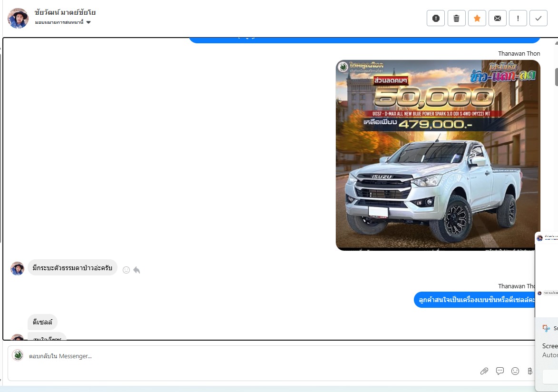
Task: Star this conversation as follow up
Action: point(477,18)
